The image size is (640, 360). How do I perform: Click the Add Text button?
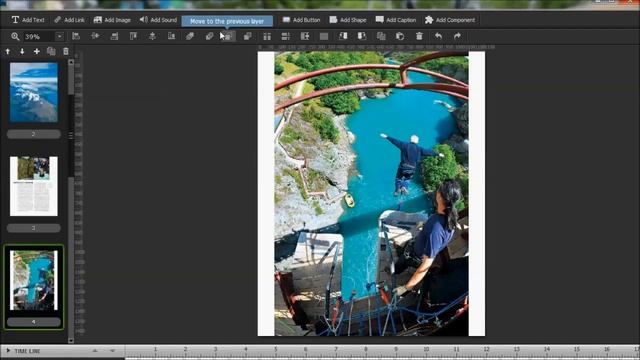[x=28, y=20]
